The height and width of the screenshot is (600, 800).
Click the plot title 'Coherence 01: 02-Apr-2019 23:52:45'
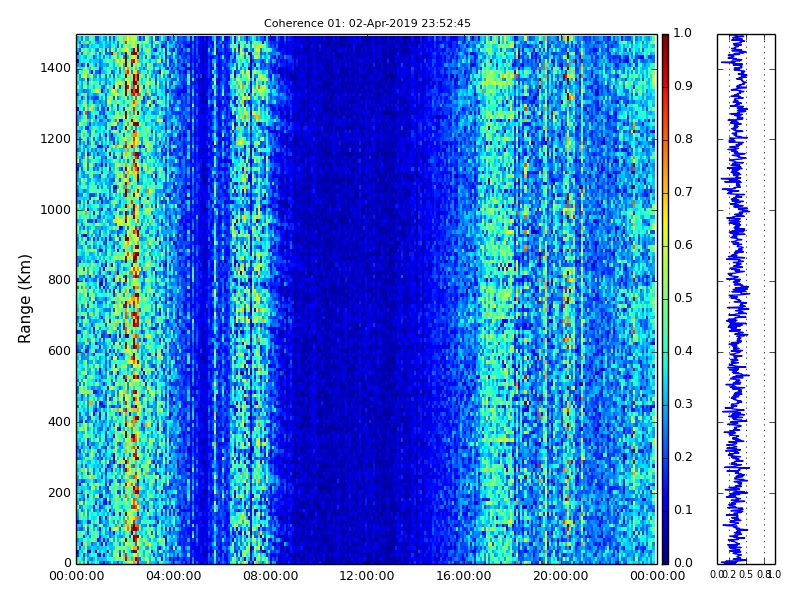367,23
